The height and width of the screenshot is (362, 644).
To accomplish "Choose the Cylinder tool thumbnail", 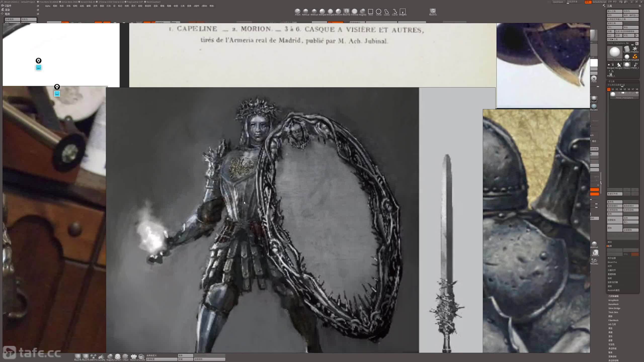I will [627, 49].
